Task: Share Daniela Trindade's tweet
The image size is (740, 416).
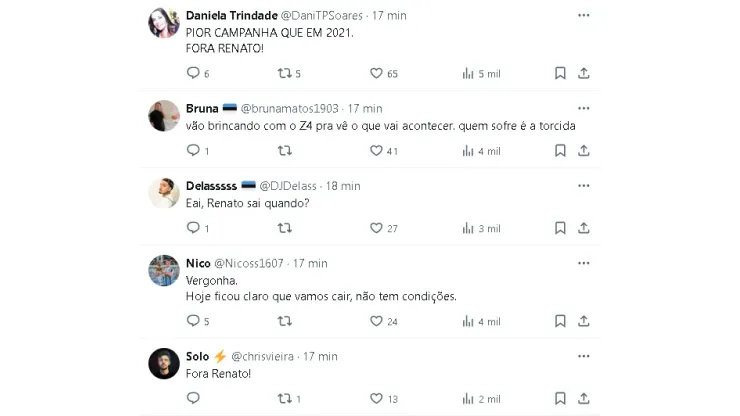Action: click(583, 73)
